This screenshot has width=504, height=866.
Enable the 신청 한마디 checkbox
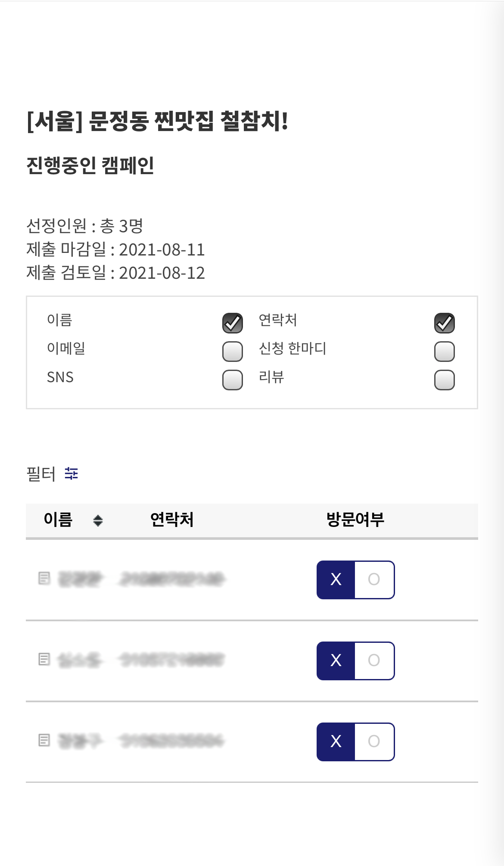click(445, 352)
